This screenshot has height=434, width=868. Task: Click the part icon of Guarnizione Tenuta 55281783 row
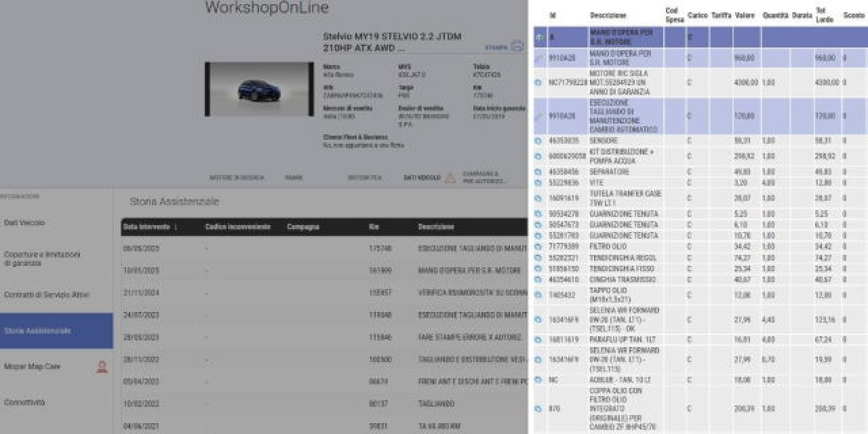[538, 236]
